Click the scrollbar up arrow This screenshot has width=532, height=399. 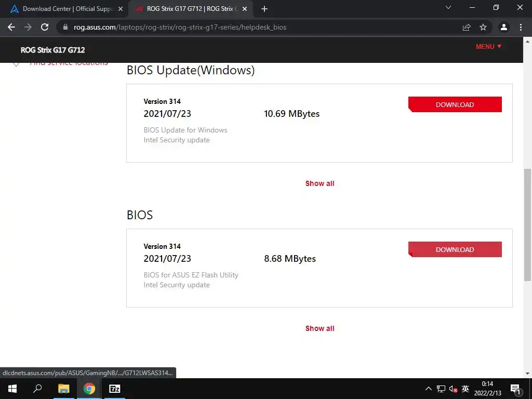(527, 42)
